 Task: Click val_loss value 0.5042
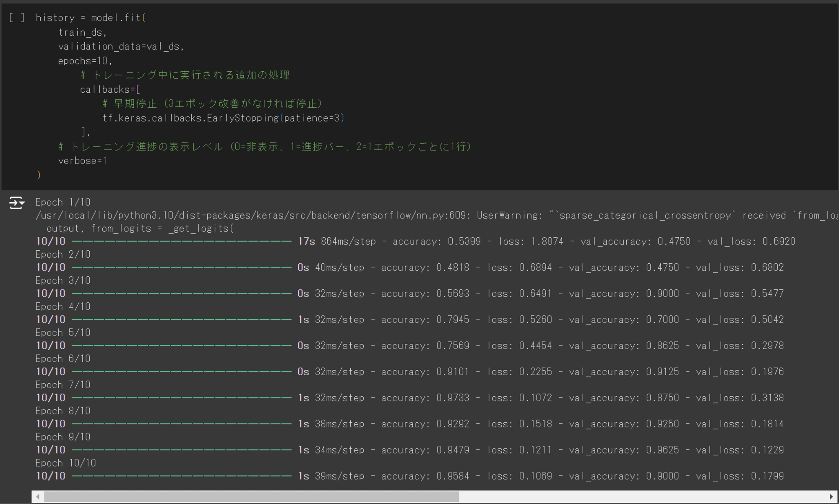(x=767, y=320)
